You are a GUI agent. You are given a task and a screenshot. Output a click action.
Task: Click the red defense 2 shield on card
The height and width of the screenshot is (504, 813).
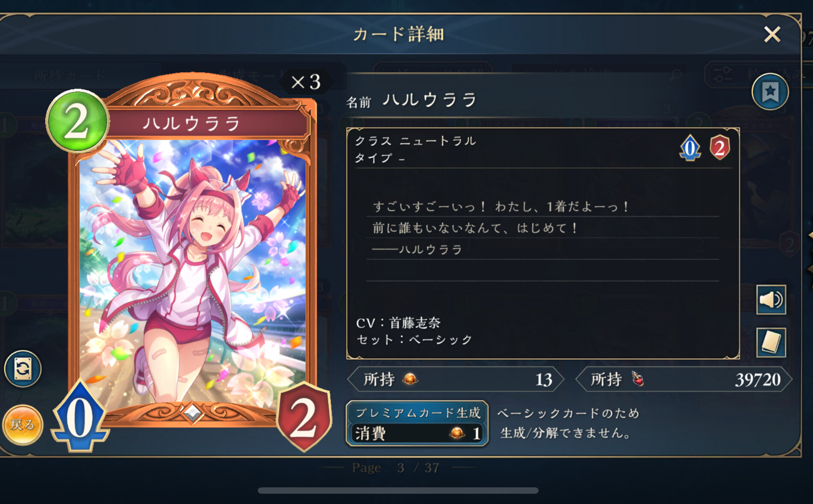pyautogui.click(x=304, y=417)
